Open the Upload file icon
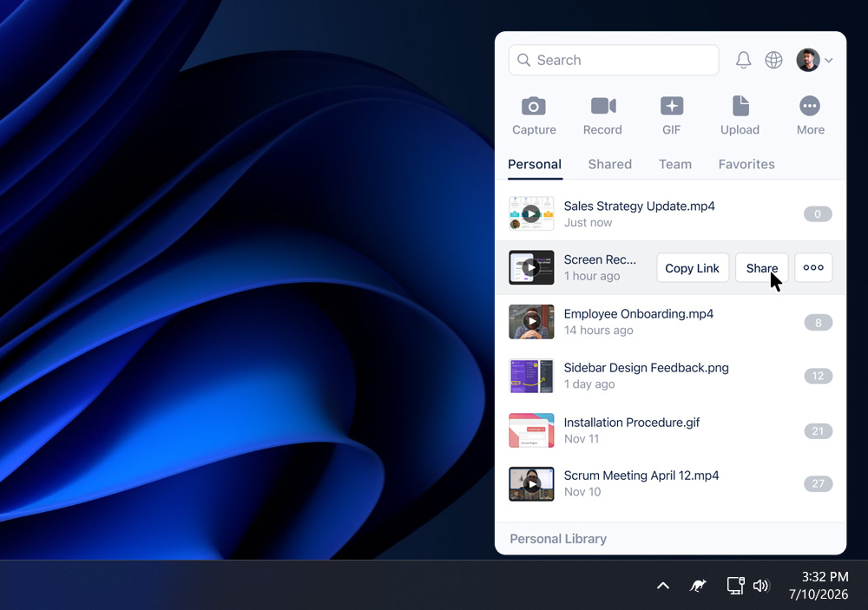The height and width of the screenshot is (610, 868). [740, 106]
